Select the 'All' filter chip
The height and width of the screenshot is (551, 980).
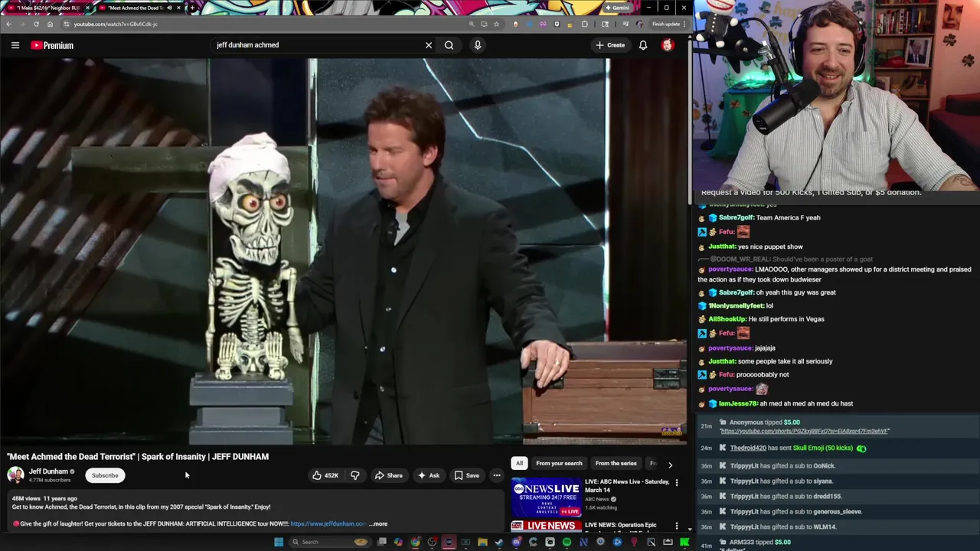pyautogui.click(x=519, y=463)
